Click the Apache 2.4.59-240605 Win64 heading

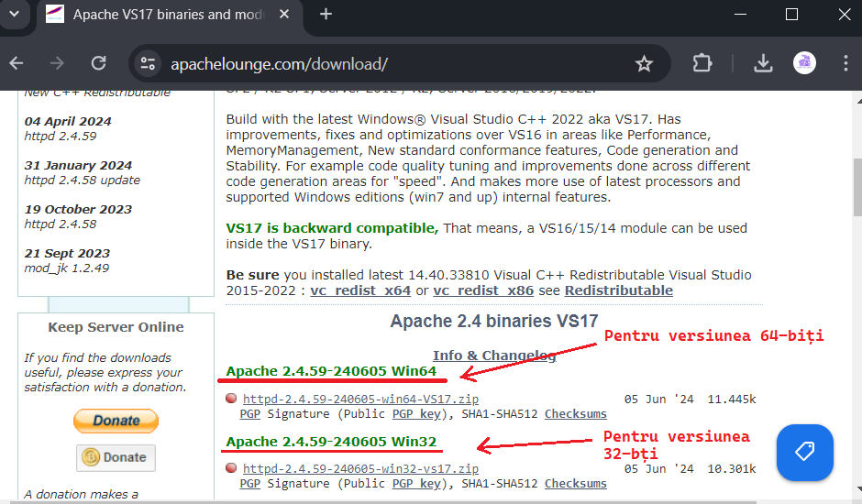point(331,371)
